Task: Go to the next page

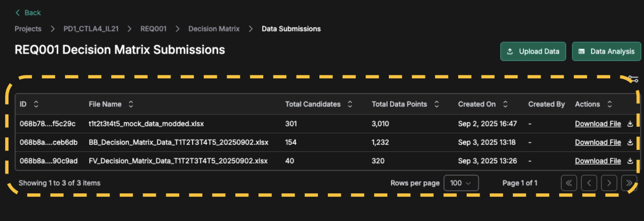Action: point(609,183)
